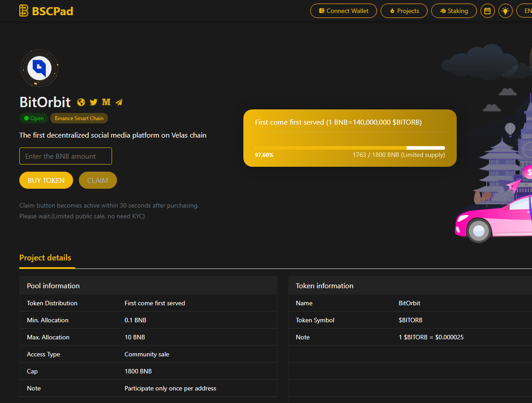
Task: Click the 10 BNB max allocation value
Action: 135,337
